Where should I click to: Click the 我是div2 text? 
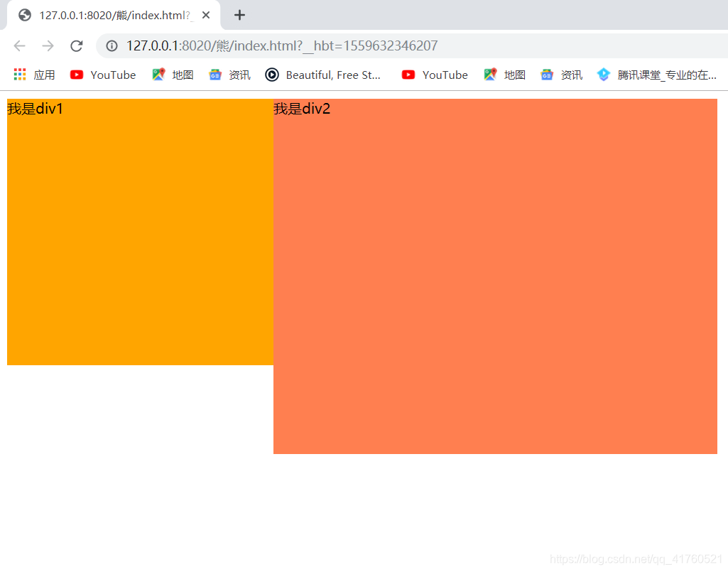(302, 109)
